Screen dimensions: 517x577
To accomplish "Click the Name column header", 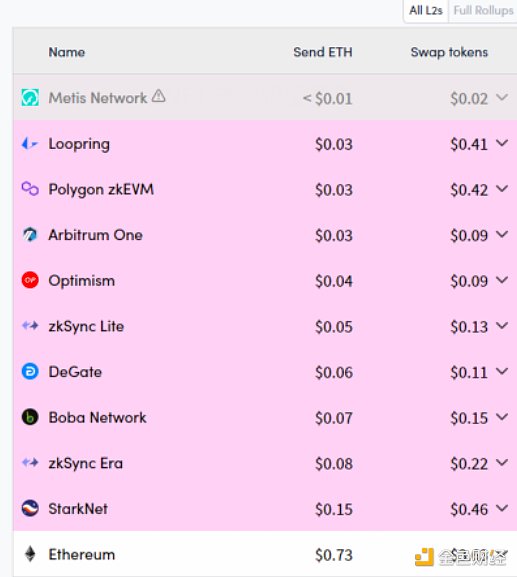I will (x=67, y=52).
